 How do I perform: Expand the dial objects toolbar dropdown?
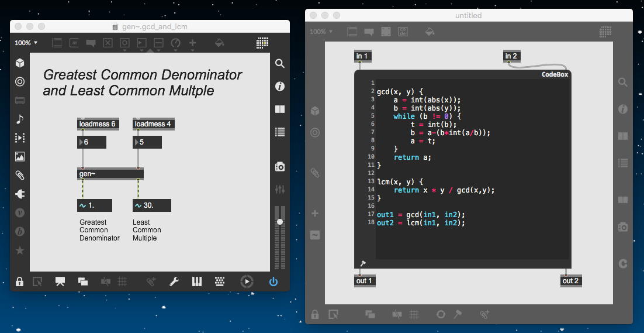tap(175, 43)
